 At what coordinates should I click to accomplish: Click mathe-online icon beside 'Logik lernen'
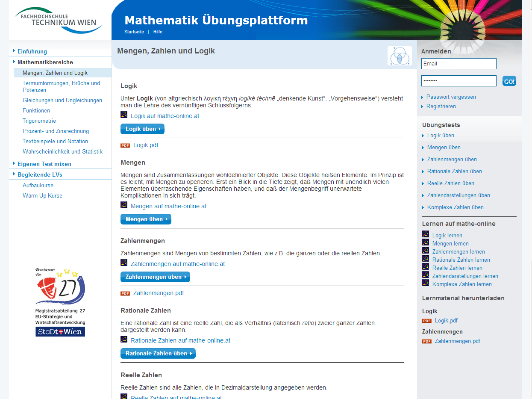coord(426,234)
